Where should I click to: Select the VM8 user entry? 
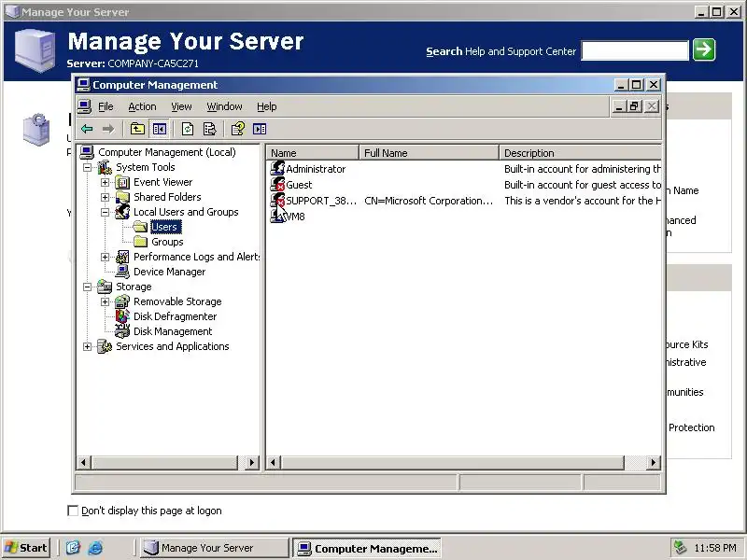[294, 217]
